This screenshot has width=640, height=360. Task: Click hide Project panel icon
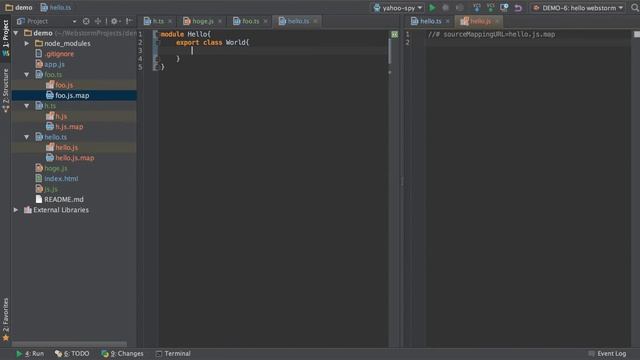click(129, 21)
